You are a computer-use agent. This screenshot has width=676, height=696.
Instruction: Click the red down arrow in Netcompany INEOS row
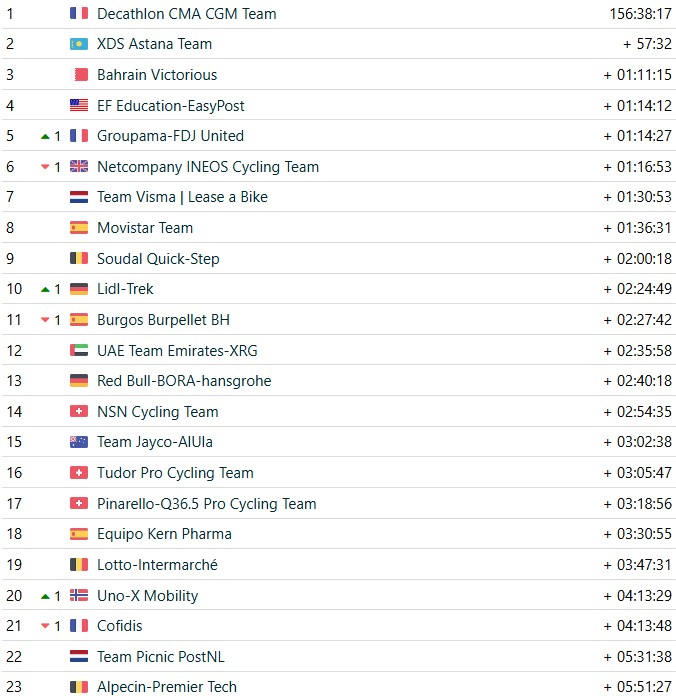(x=45, y=167)
